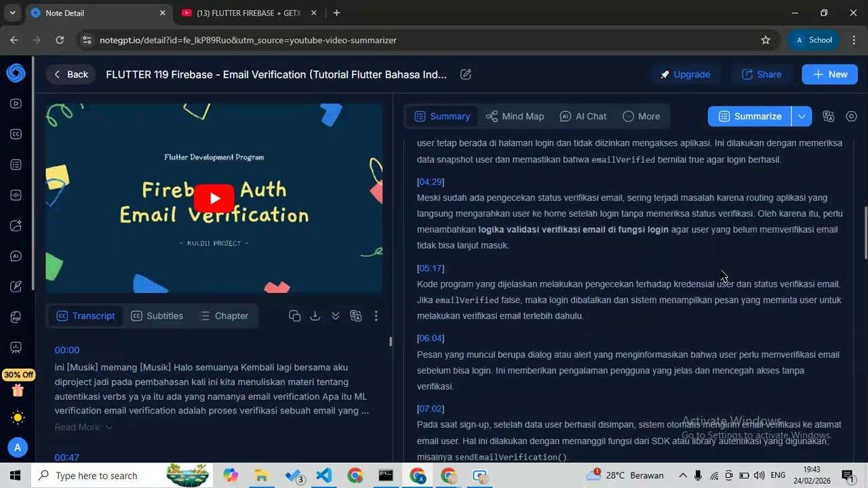The width and height of the screenshot is (868, 488).
Task: Select the Transcript tab
Action: [85, 316]
